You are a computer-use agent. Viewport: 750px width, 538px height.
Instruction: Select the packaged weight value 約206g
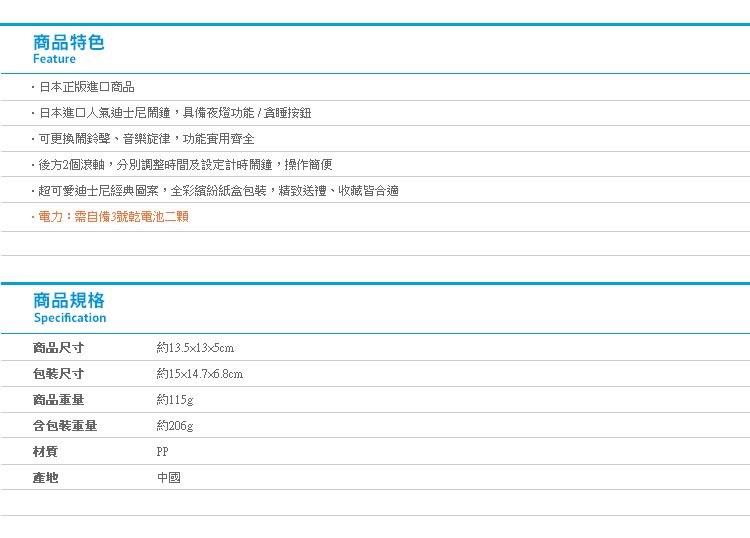coord(175,426)
